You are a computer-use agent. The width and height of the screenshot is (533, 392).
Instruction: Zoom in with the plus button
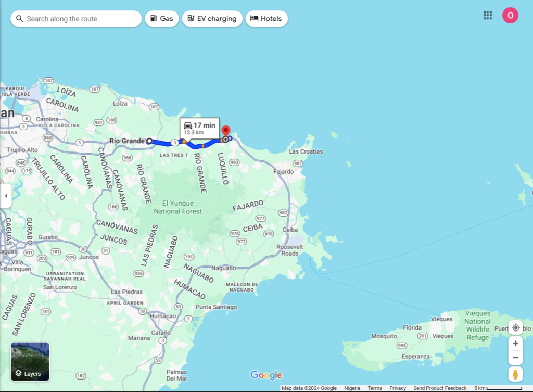point(515,344)
